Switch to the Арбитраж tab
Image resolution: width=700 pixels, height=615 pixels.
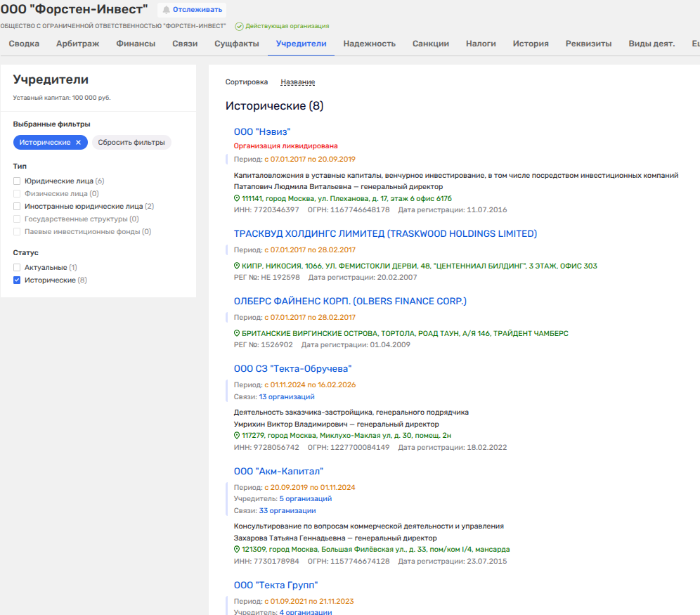[77, 44]
